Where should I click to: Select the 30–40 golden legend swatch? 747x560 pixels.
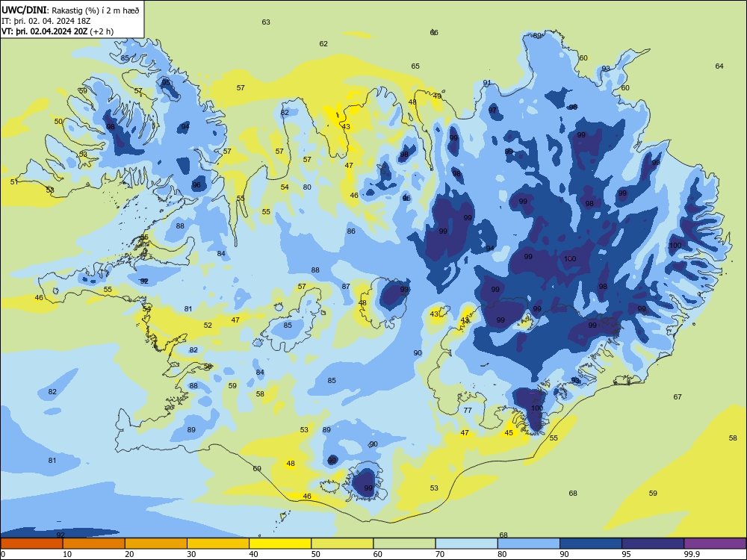[217, 544]
